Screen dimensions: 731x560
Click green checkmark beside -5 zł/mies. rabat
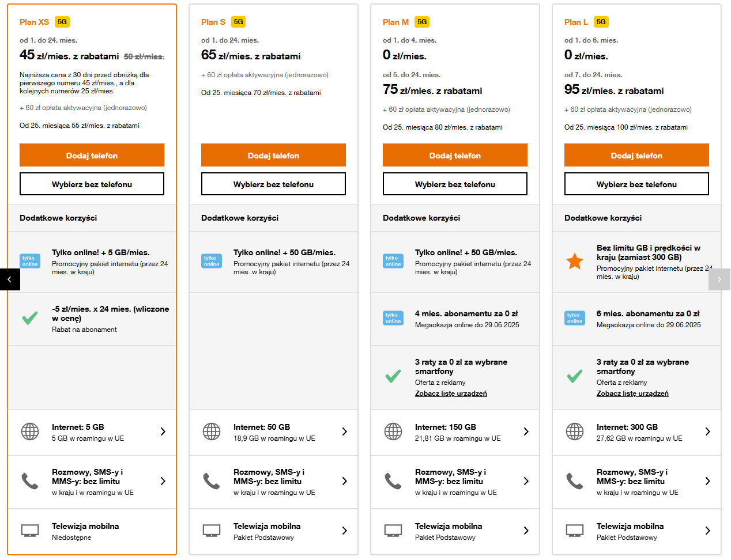(30, 318)
